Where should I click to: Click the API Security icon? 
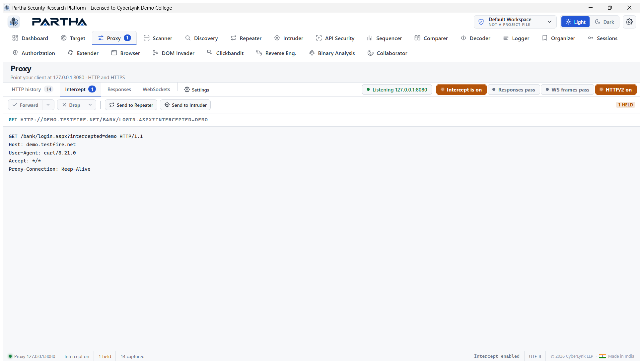319,38
